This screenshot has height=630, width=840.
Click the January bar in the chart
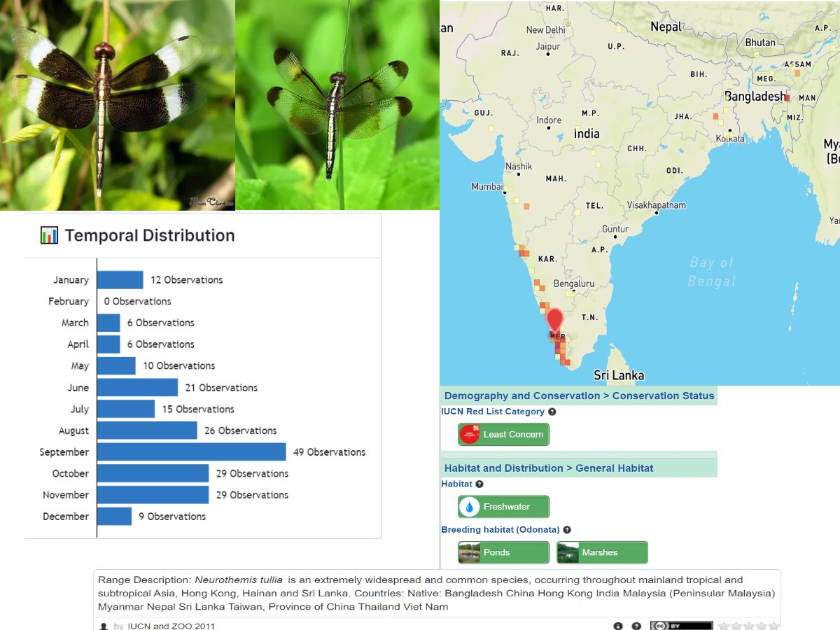pos(120,279)
